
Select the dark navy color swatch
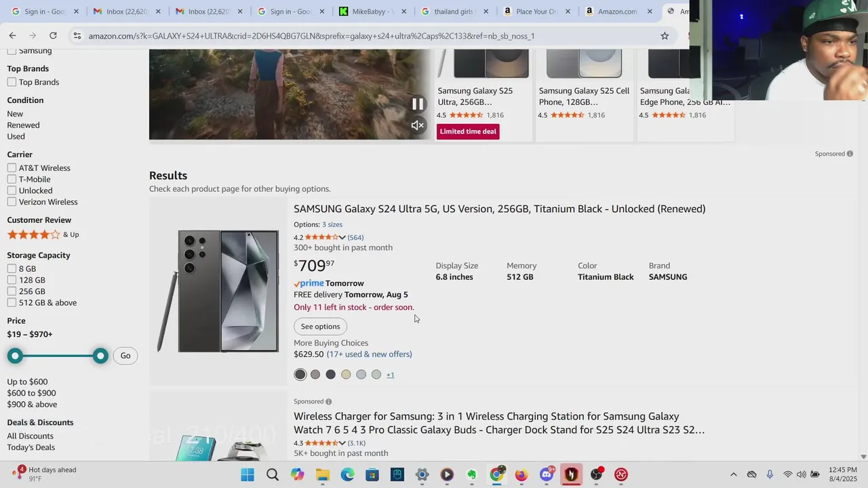(330, 375)
